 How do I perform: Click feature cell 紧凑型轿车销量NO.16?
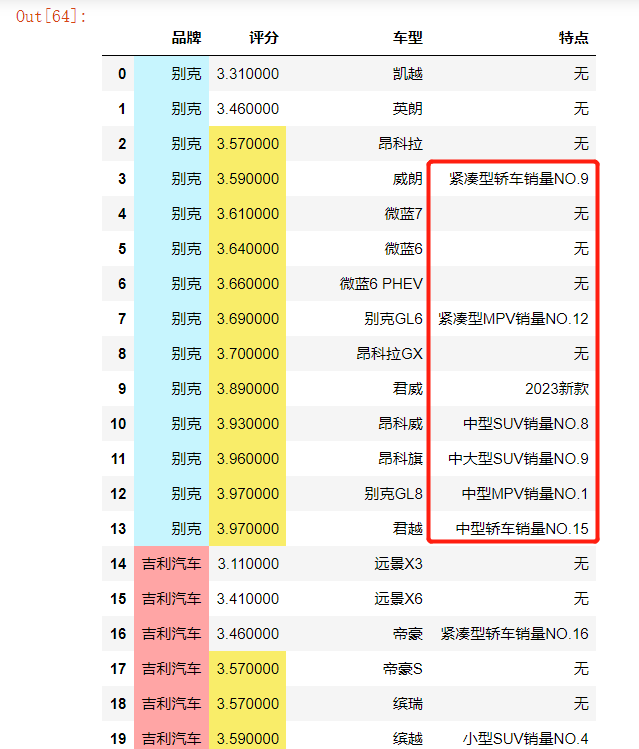tap(515, 634)
